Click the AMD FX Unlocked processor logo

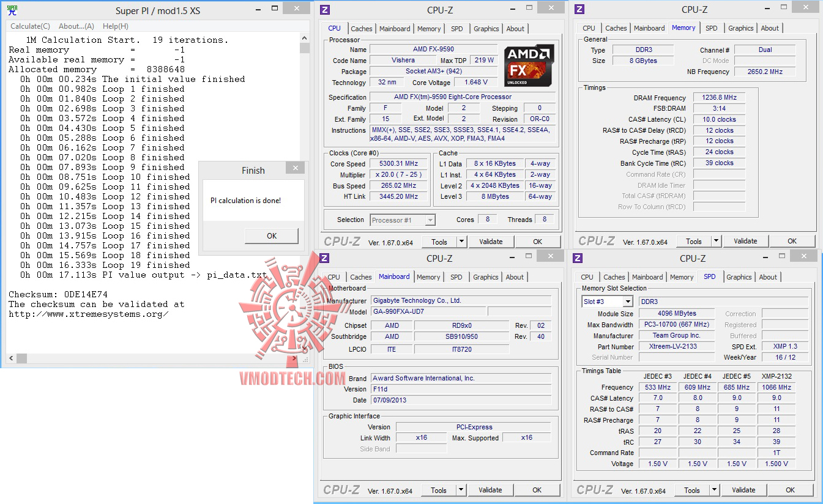[x=529, y=65]
